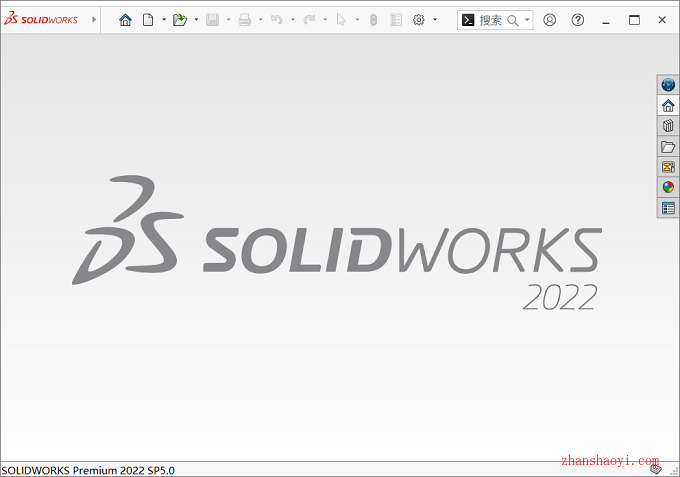Expand the search type dropdown arrow
Image resolution: width=680 pixels, height=477 pixels.
tap(527, 20)
